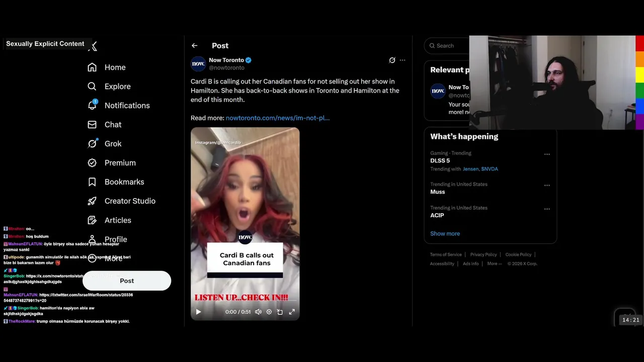Open Premium in the sidebar
Image resolution: width=644 pixels, height=362 pixels.
(x=112, y=163)
